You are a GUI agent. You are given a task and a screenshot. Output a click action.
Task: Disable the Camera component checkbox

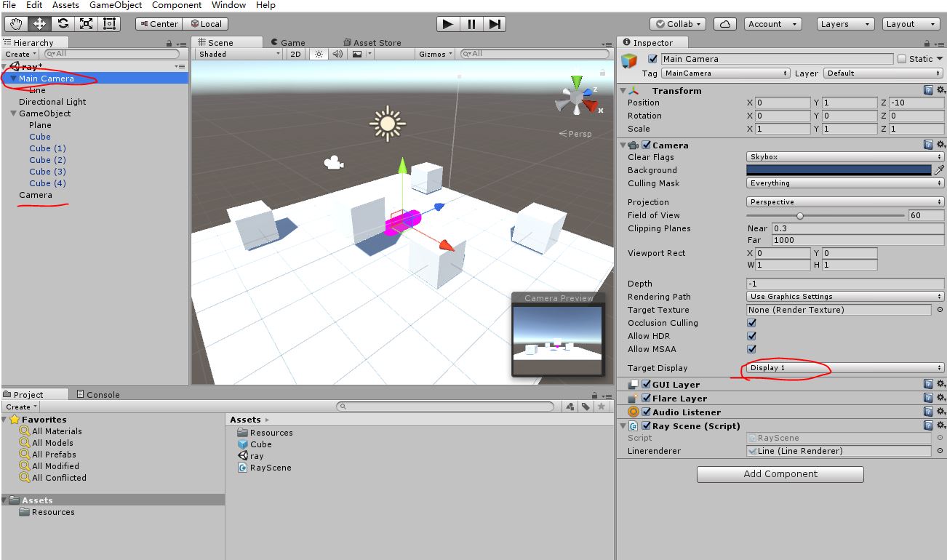point(646,145)
